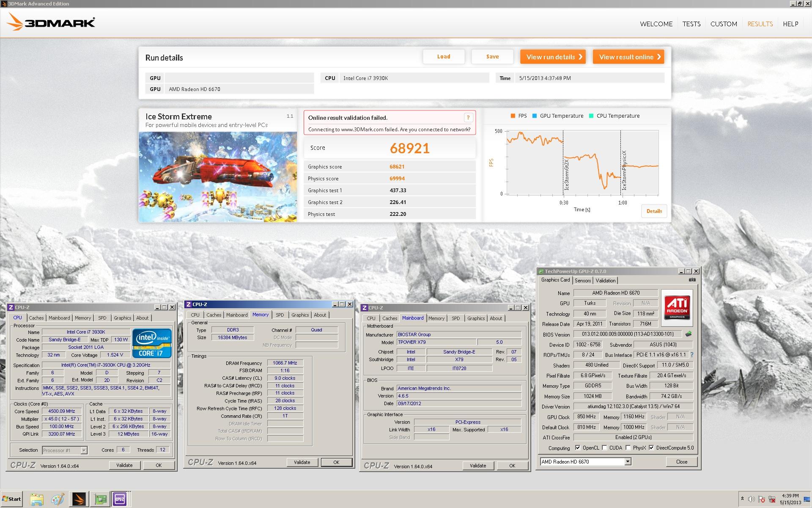Toggle the DirectCompute 5.0 checkbox
The height and width of the screenshot is (508, 812).
[x=651, y=448]
